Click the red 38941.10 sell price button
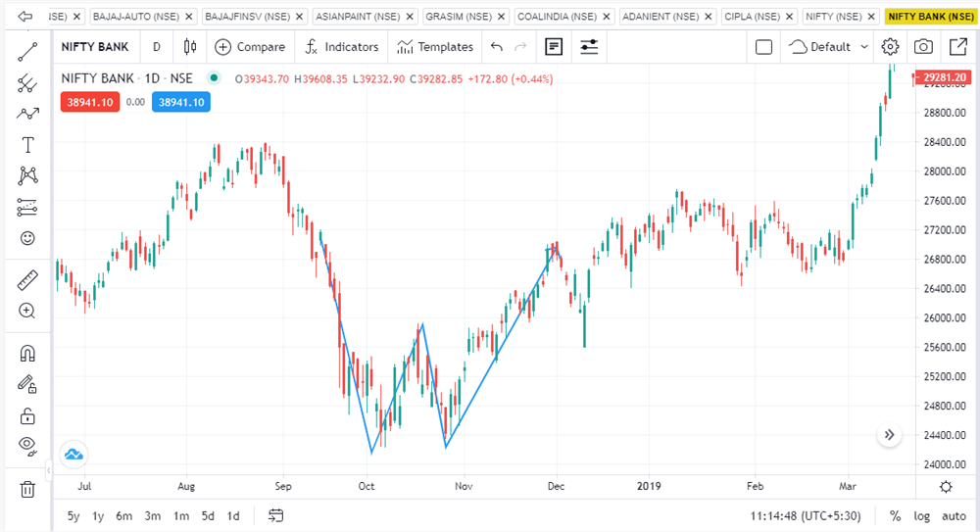This screenshot has height=532, width=980. tap(90, 102)
